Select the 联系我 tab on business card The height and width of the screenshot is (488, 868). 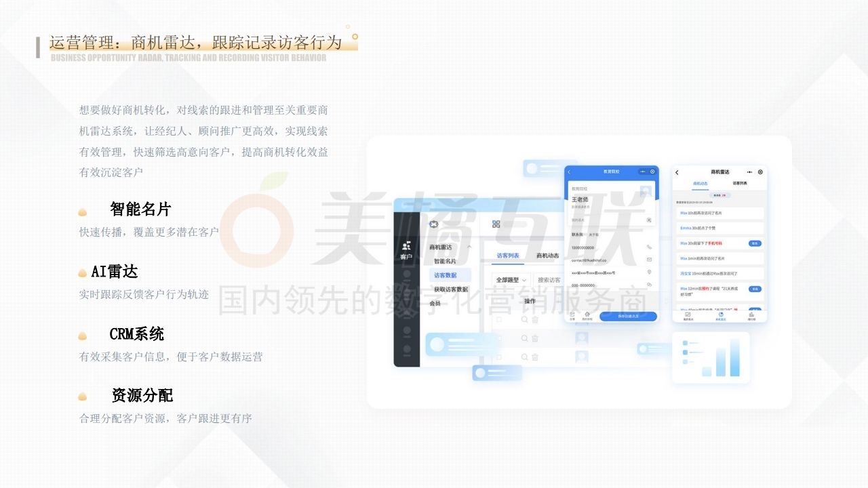pyautogui.click(x=577, y=235)
